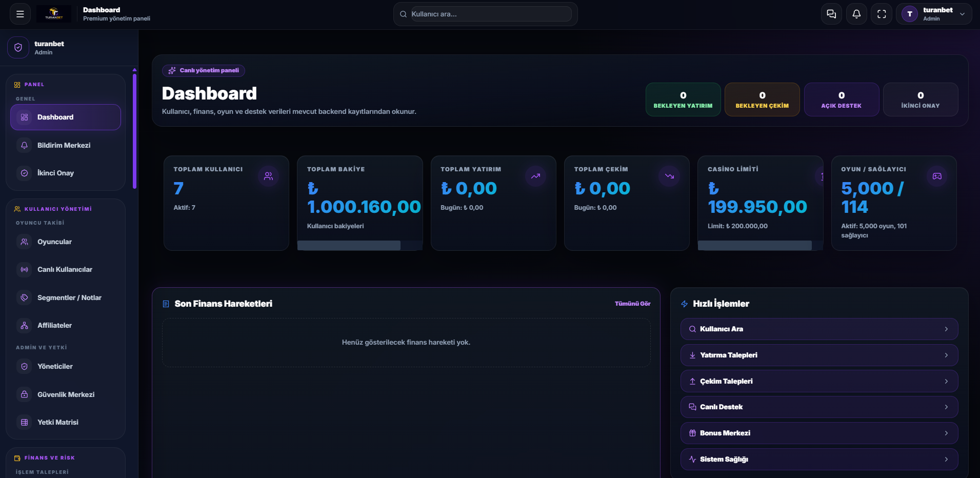
Task: Focus the Kullanıcı ara search field
Action: pos(491,14)
